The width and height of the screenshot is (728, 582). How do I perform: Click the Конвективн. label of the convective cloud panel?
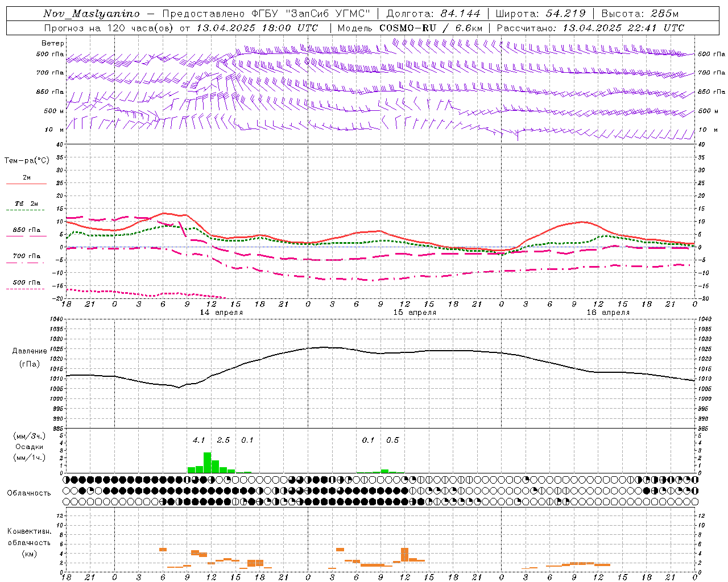point(30,531)
